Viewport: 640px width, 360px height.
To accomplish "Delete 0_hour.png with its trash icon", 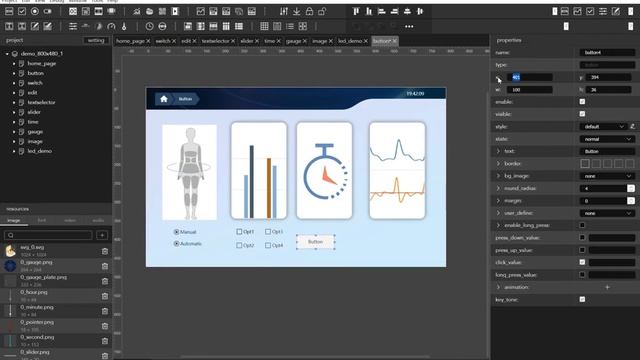I will click(x=105, y=296).
